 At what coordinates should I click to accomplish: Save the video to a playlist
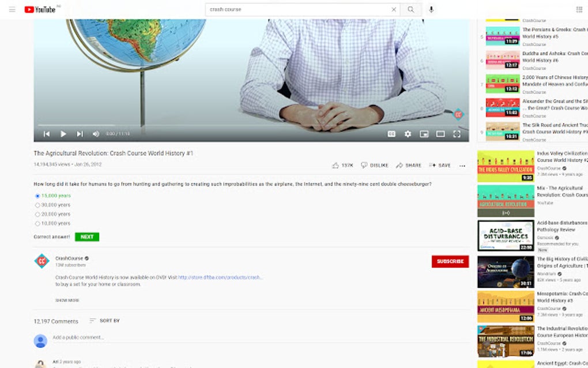point(440,165)
